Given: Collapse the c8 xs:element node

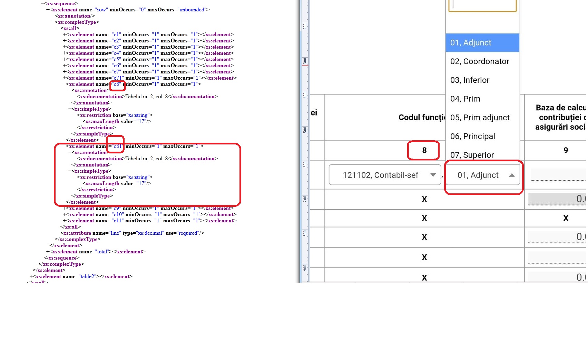Looking at the screenshot, I should [x=65, y=84].
